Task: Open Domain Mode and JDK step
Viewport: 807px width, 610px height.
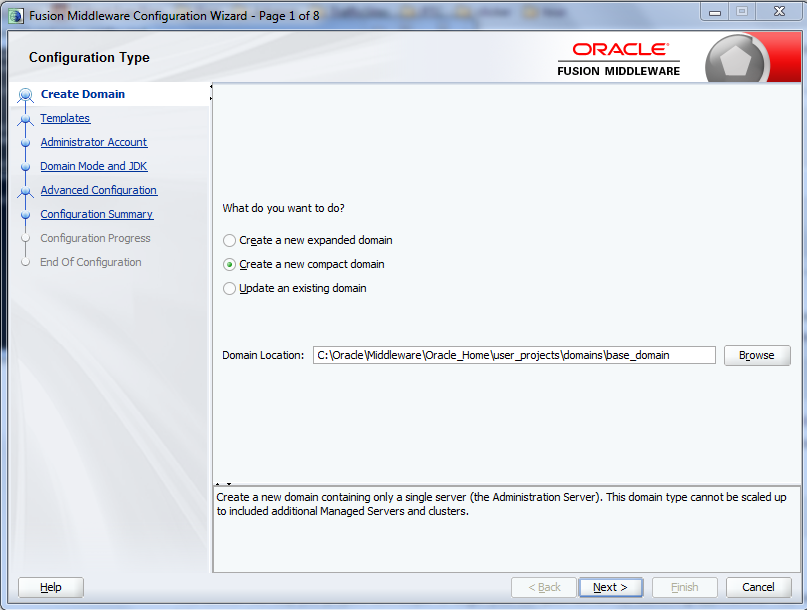Action: [94, 166]
